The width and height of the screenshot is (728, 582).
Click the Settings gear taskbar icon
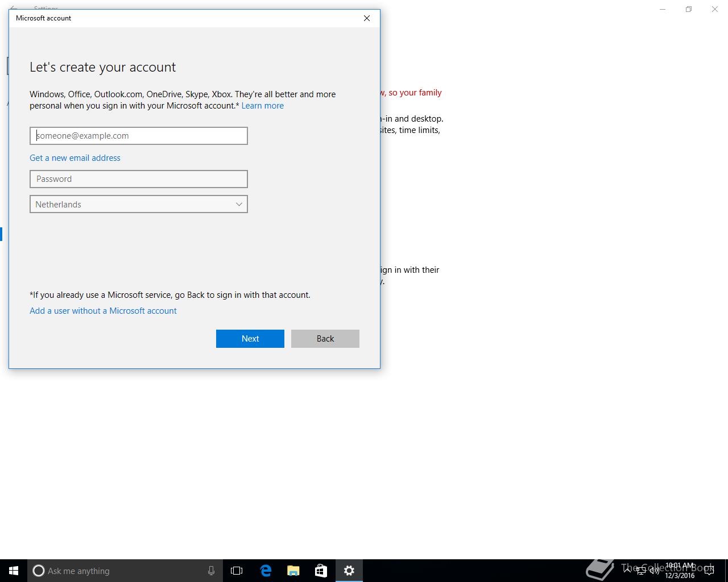[x=349, y=571]
